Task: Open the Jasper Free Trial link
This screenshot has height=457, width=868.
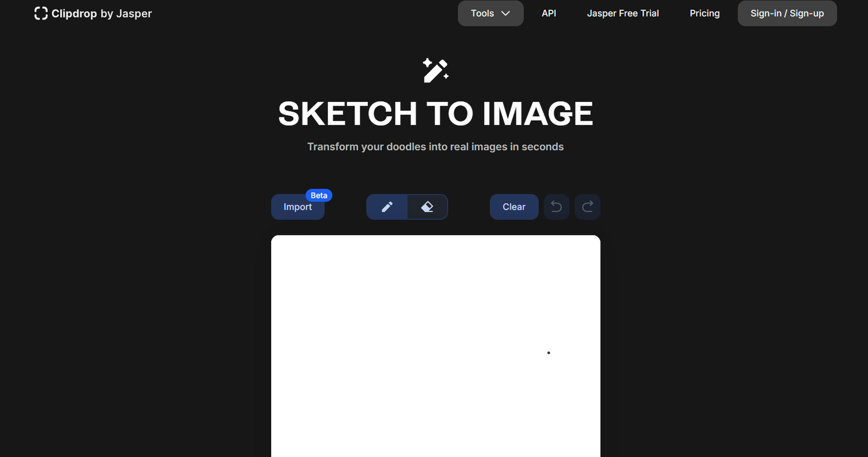Action: (x=623, y=14)
